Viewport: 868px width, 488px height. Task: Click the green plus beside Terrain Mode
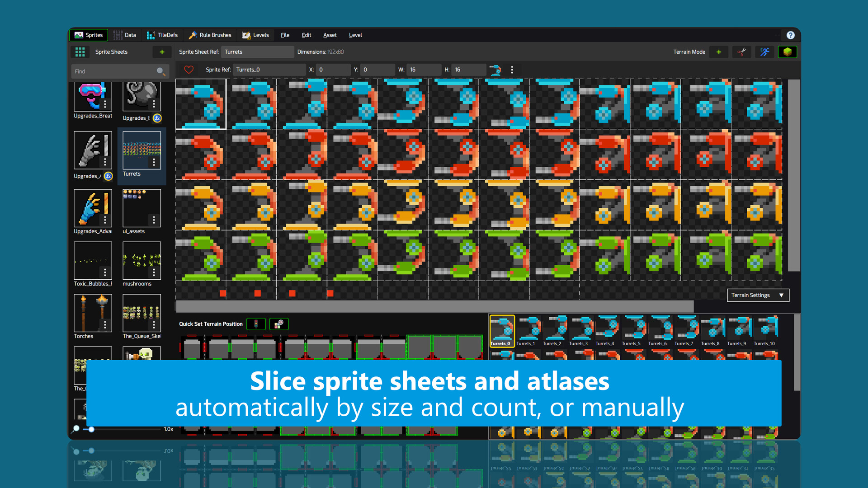pos(718,52)
